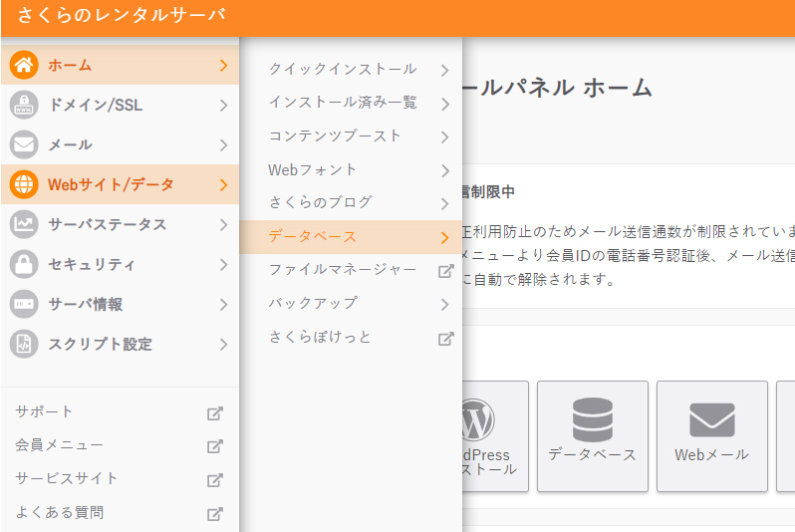795x532 pixels.
Task: Expand the コンテンツブースト submenu chevron
Action: 444,136
